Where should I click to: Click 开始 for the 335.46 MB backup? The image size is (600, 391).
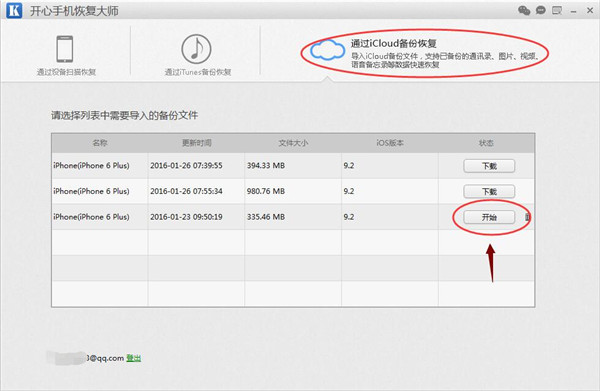point(489,217)
